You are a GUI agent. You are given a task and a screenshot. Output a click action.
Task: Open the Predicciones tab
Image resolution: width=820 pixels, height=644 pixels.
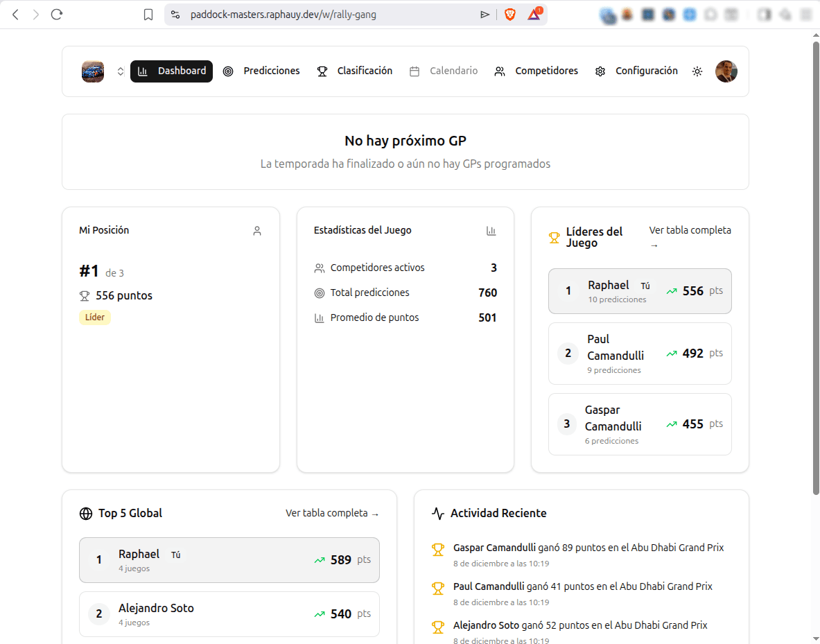(x=261, y=71)
